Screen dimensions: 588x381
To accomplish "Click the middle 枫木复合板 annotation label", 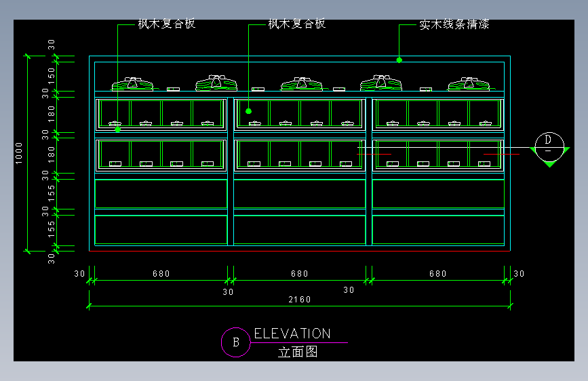I will tap(297, 24).
